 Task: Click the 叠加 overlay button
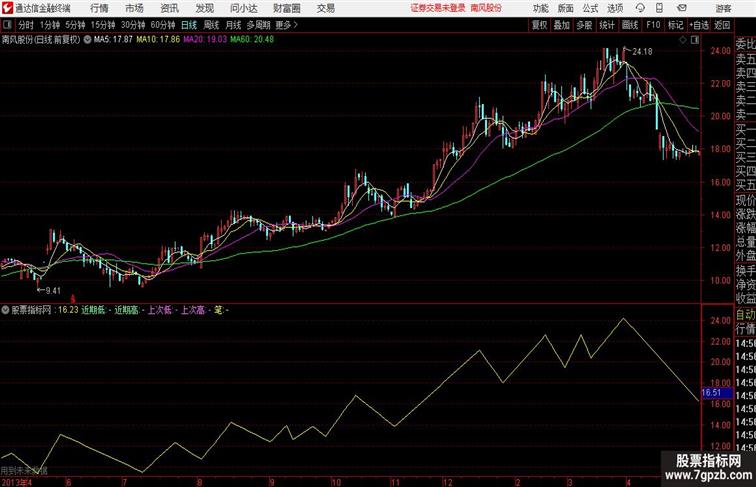pos(562,25)
